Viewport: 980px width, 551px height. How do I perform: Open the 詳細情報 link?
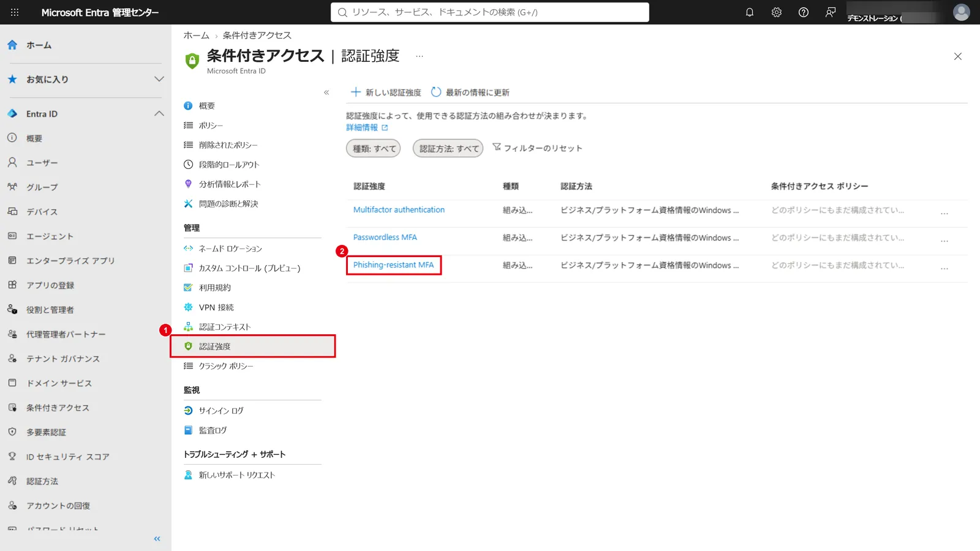[367, 127]
